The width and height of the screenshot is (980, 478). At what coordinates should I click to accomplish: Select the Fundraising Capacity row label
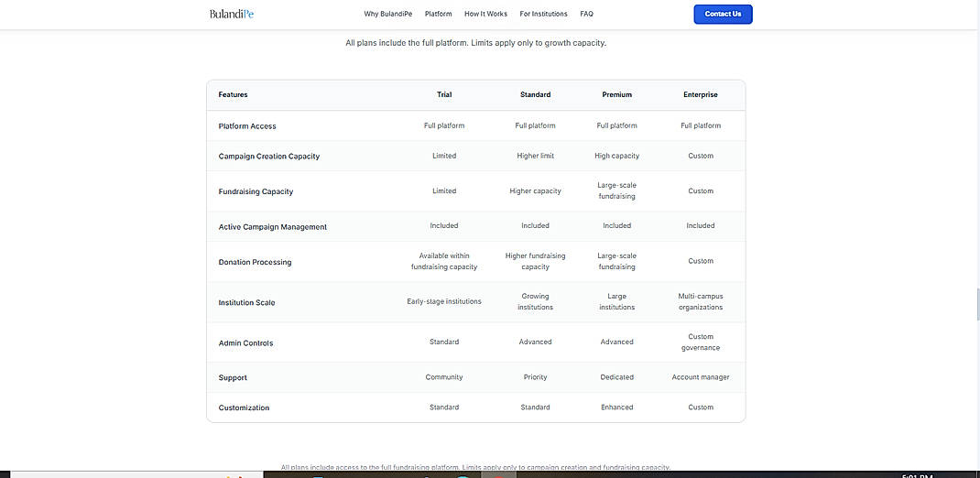(x=256, y=191)
